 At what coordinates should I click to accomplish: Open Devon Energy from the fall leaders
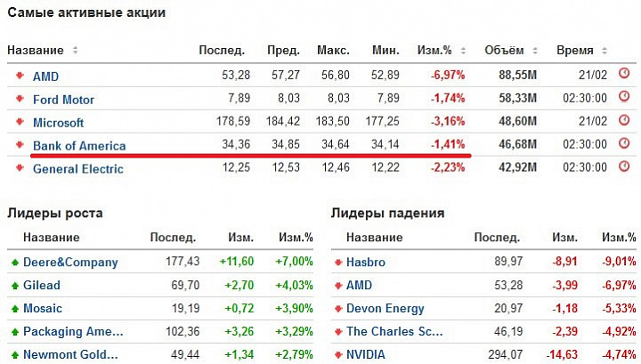(x=385, y=309)
